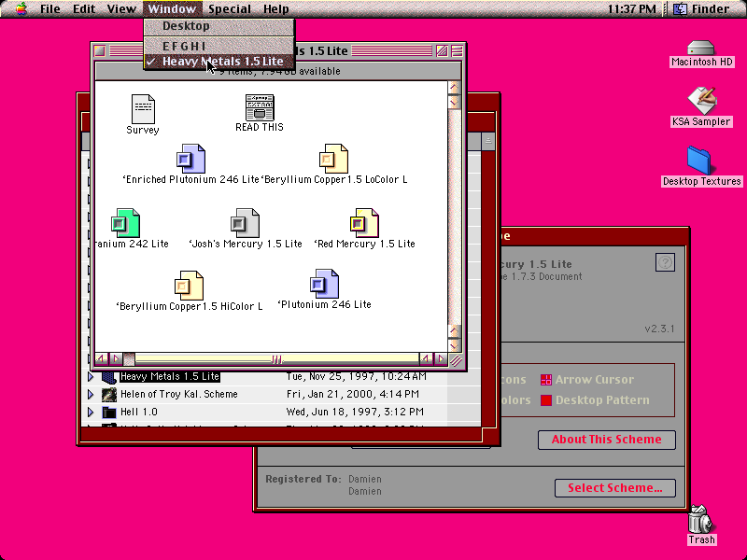Select the Macintosh HD drive icon
The image size is (747, 560).
[x=701, y=49]
